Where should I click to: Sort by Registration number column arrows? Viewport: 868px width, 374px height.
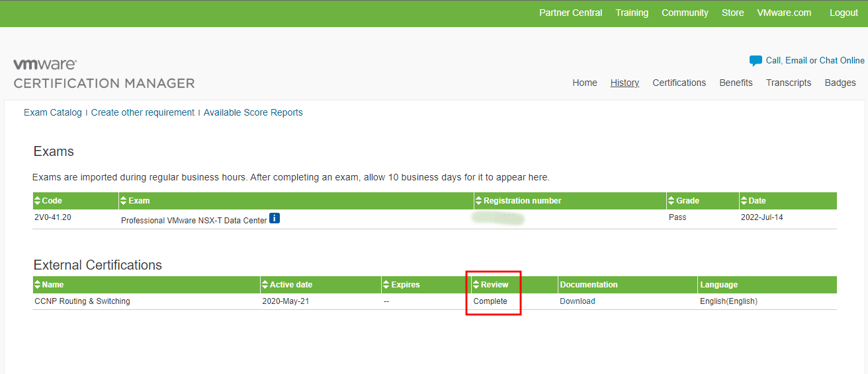click(x=479, y=201)
